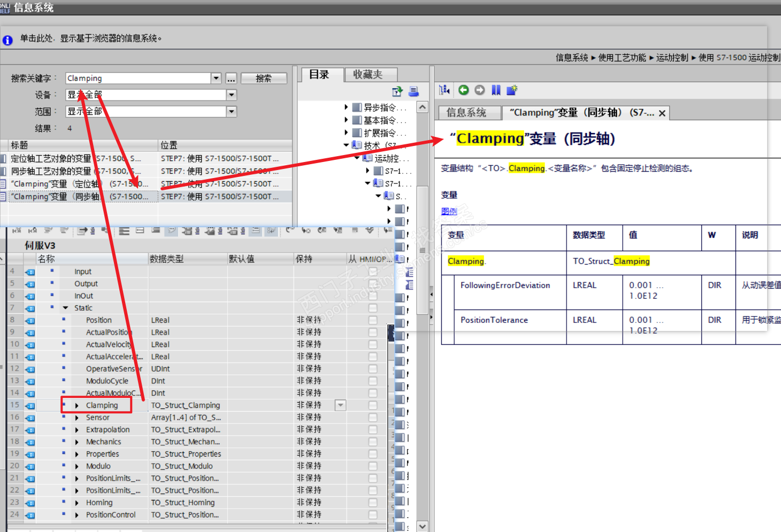
Task: Tick the HMI checkbox in the Position row 8
Action: (373, 320)
